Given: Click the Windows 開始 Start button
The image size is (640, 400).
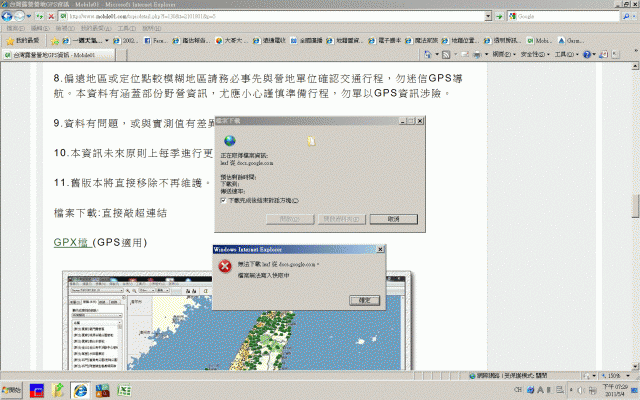Looking at the screenshot, I should click(x=11, y=390).
